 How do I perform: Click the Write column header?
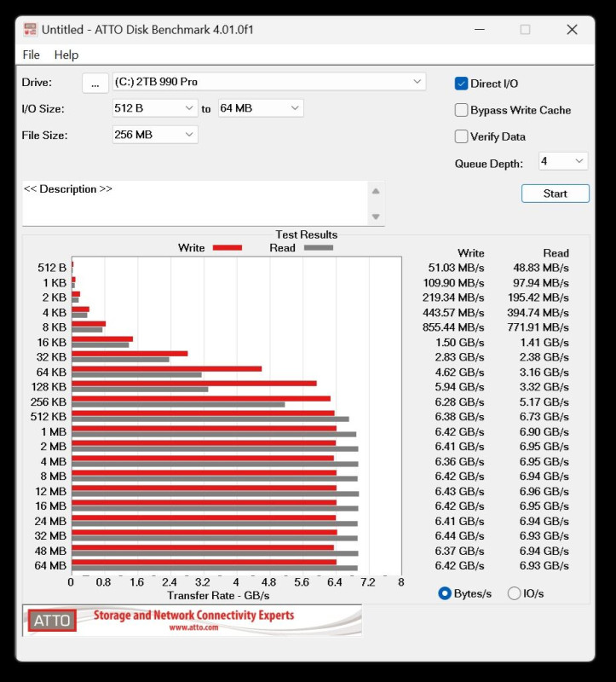click(x=471, y=253)
